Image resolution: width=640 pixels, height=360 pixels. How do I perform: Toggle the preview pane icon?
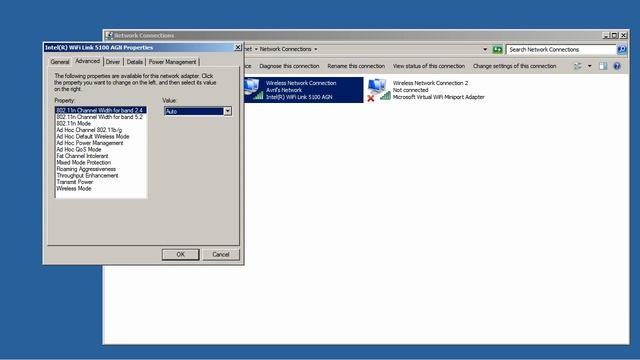click(x=603, y=66)
